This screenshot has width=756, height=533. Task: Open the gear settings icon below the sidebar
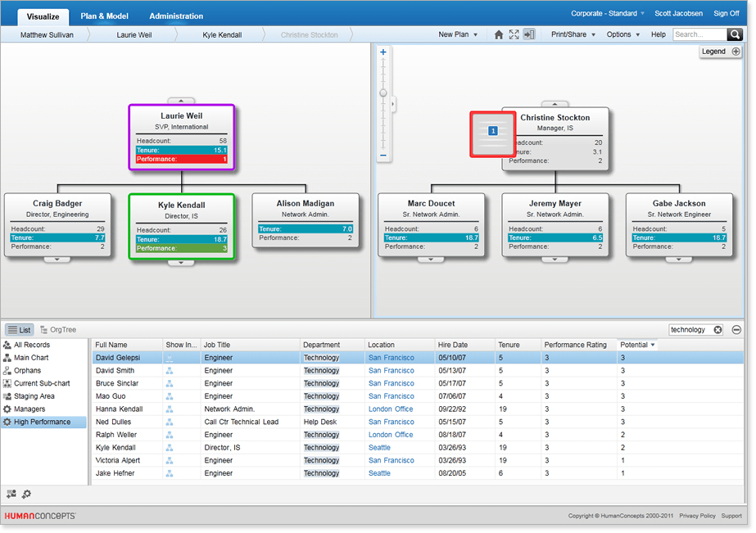pyautogui.click(x=26, y=494)
